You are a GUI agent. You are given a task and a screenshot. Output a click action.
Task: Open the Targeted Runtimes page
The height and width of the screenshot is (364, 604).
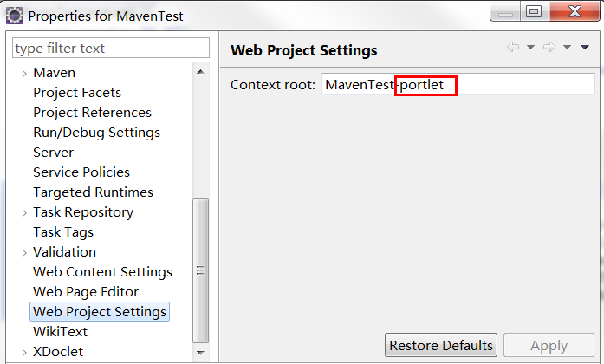pos(93,192)
